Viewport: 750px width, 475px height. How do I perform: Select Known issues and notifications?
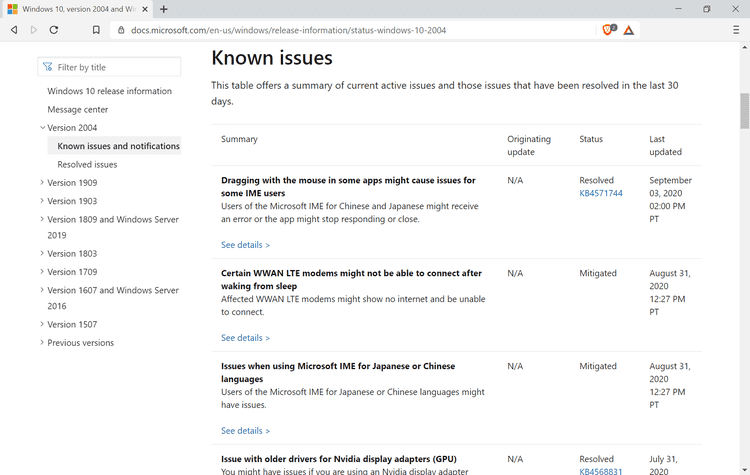(114, 146)
